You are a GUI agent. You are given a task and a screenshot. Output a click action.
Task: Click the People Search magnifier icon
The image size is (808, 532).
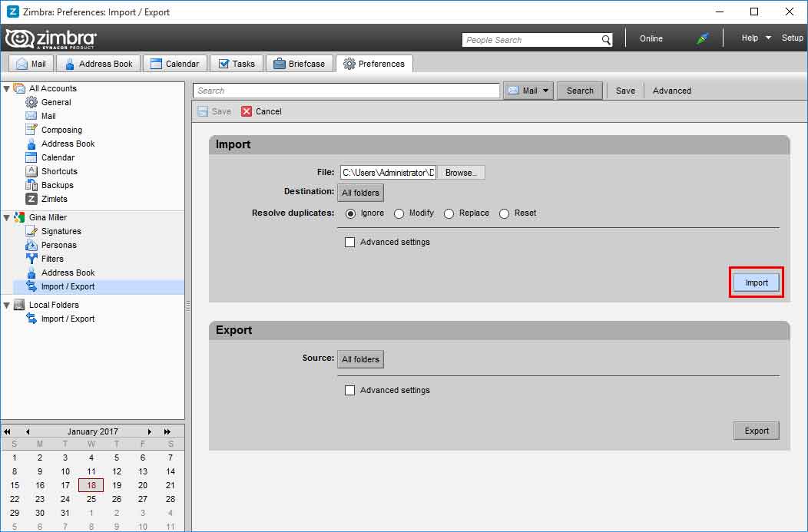pyautogui.click(x=606, y=40)
